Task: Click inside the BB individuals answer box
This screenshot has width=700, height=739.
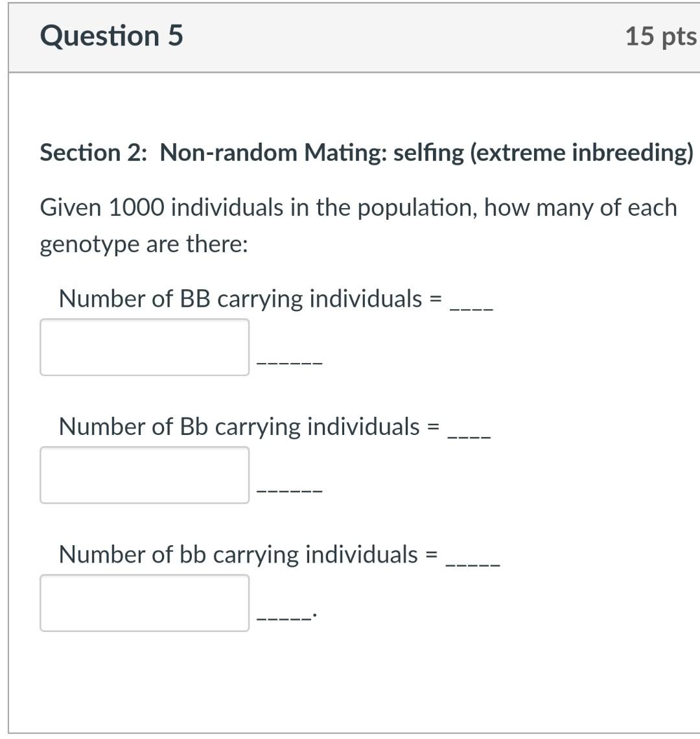Action: click(144, 347)
